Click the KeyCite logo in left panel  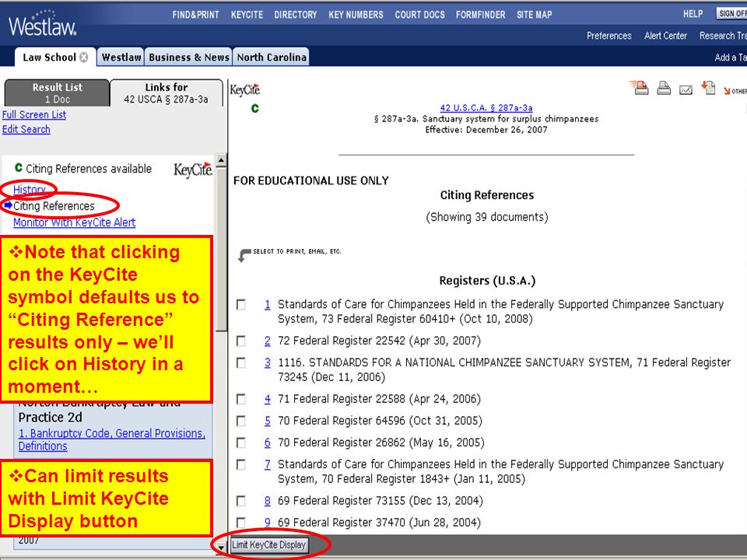[x=193, y=170]
